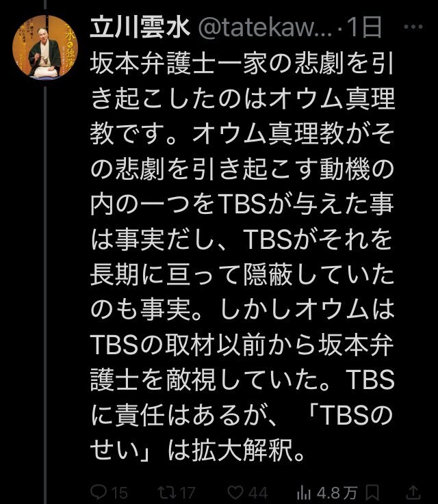
Task: Click the reply speech bubble icon
Action: pos(99,492)
